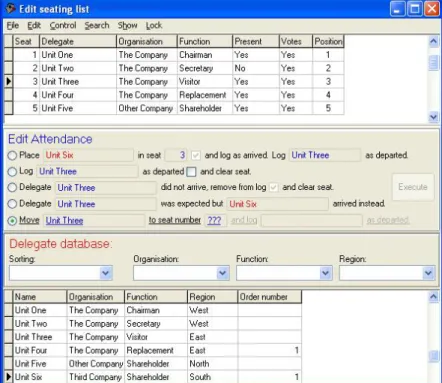Image resolution: width=442 pixels, height=383 pixels.
Task: Click the ??? seat number field
Action: [214, 220]
